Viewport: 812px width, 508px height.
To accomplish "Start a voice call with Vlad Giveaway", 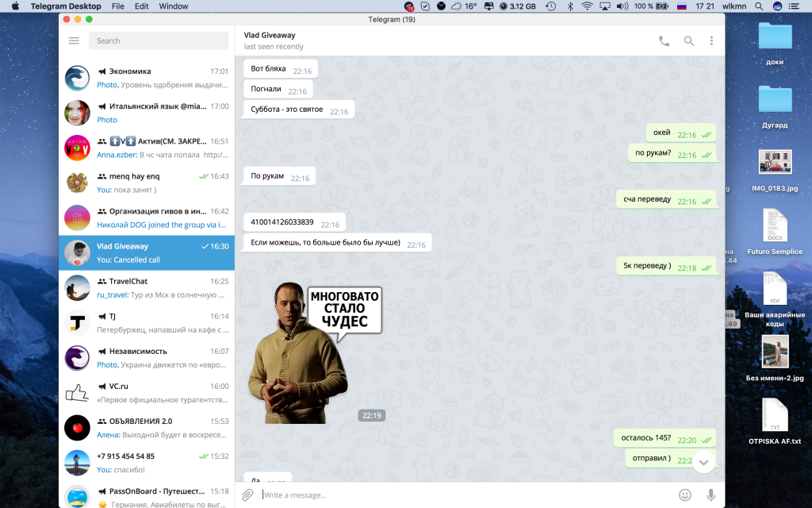I will coord(664,41).
